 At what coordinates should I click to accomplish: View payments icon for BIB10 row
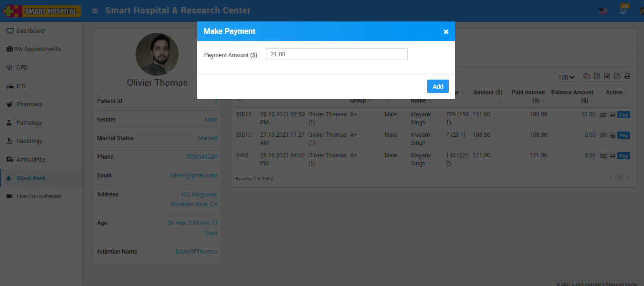603,135
